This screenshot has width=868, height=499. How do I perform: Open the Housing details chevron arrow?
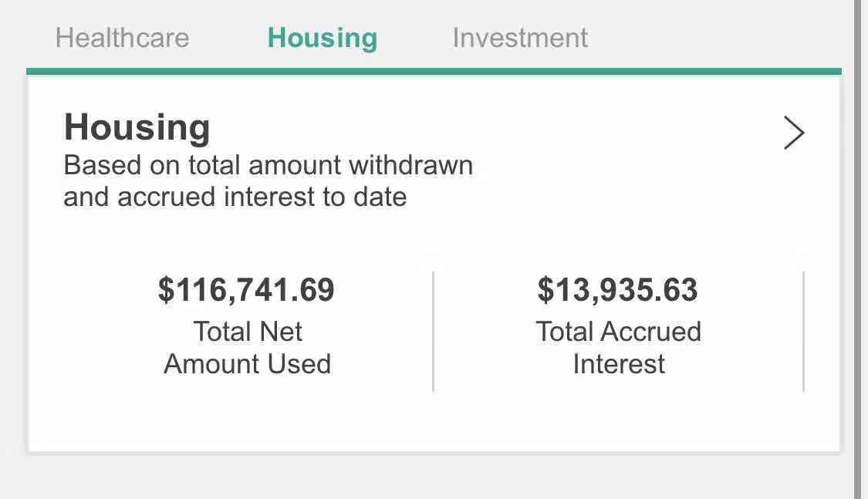click(x=794, y=133)
